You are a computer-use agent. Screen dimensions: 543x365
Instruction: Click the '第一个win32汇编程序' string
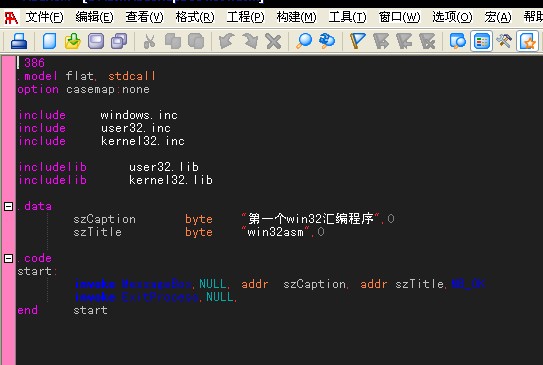[311, 219]
